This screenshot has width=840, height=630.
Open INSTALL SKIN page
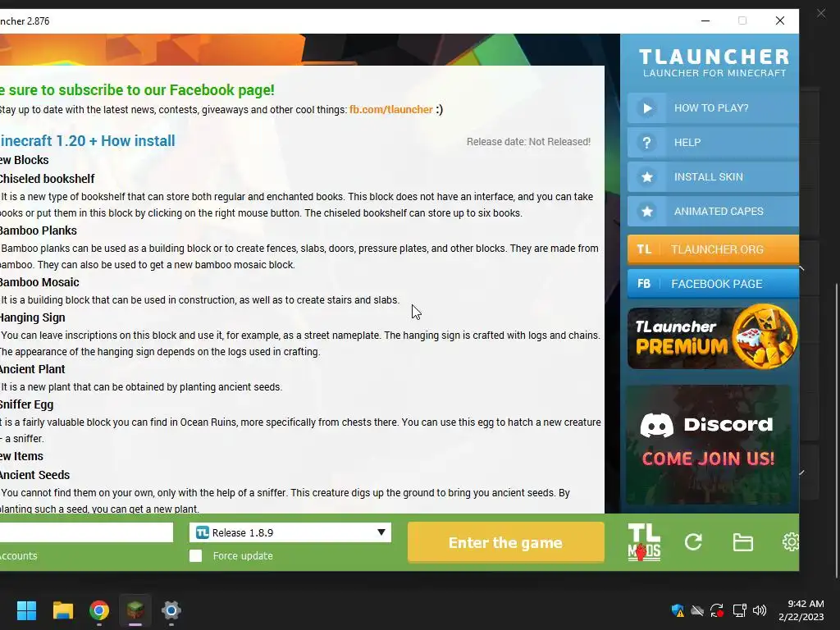[x=713, y=177]
